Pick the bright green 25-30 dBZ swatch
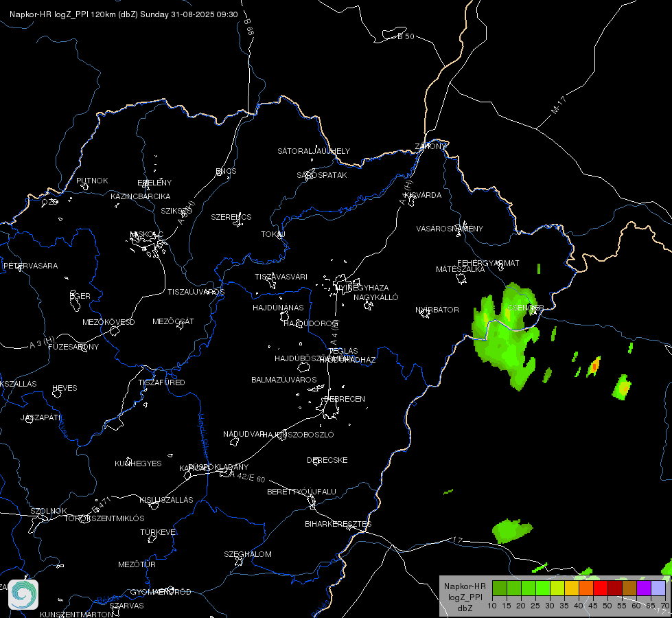This screenshot has height=618, width=672. (x=542, y=588)
